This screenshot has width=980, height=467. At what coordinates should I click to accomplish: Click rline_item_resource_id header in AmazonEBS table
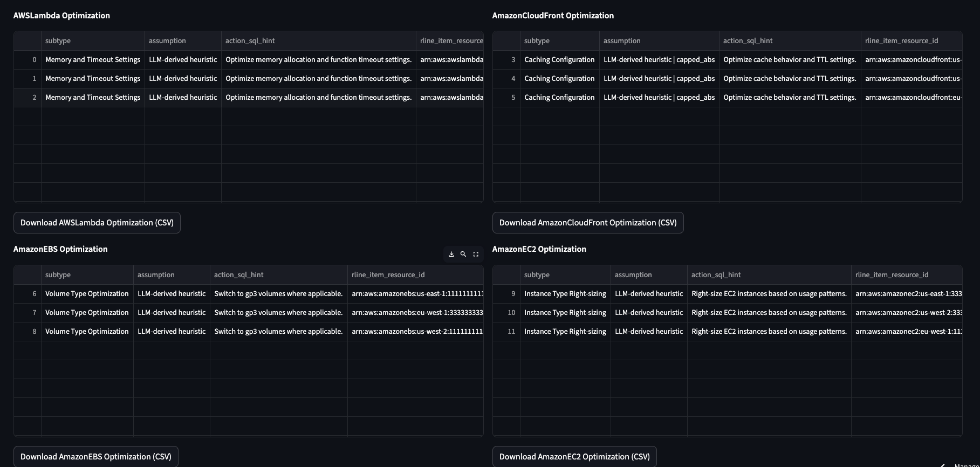tap(416, 275)
